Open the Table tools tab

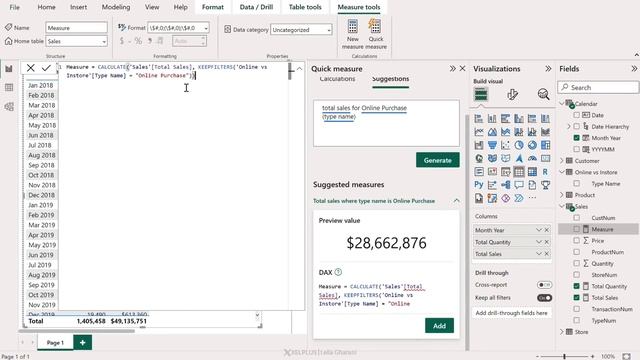tap(305, 7)
